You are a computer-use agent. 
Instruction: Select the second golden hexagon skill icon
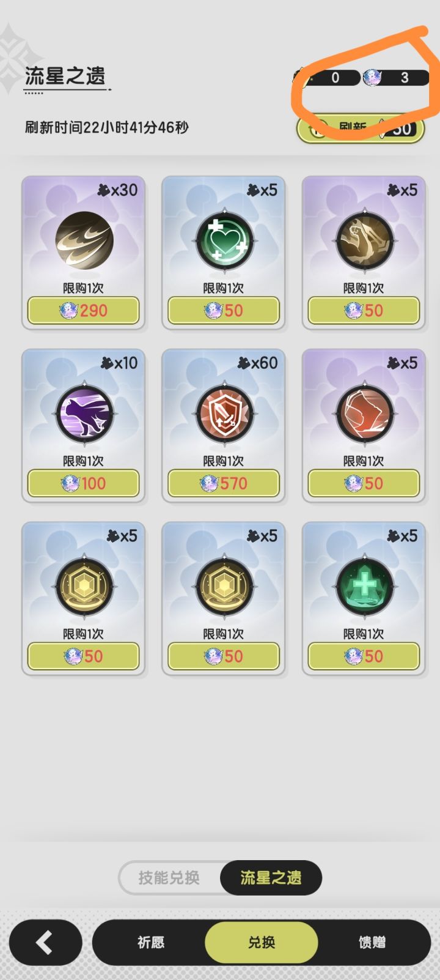(x=224, y=587)
